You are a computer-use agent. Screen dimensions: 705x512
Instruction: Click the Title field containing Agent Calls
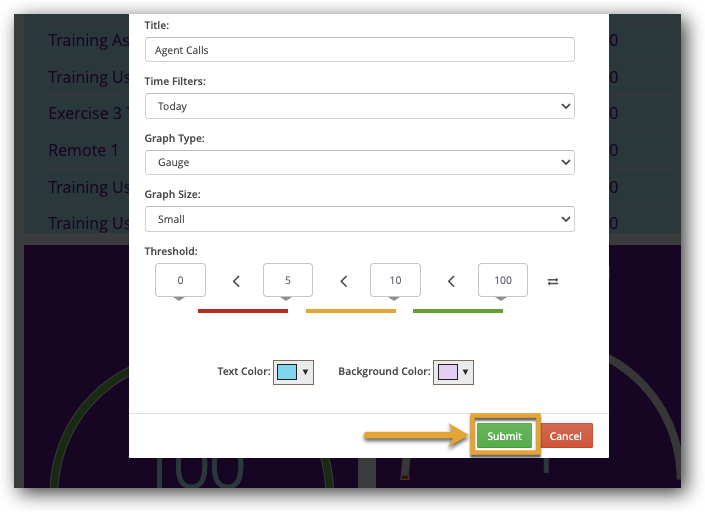click(x=359, y=50)
